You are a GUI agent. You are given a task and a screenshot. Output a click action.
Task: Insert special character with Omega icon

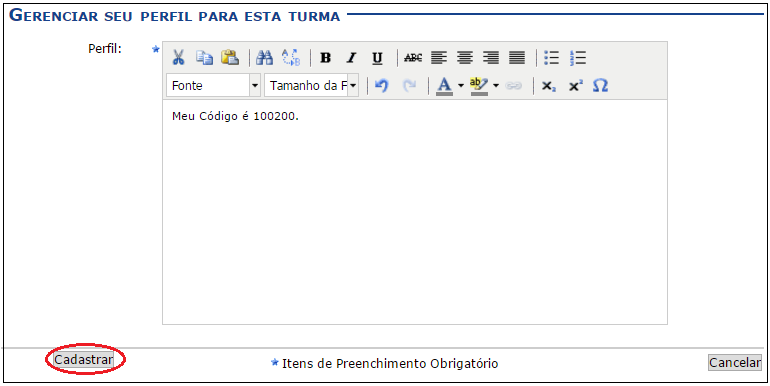point(600,86)
